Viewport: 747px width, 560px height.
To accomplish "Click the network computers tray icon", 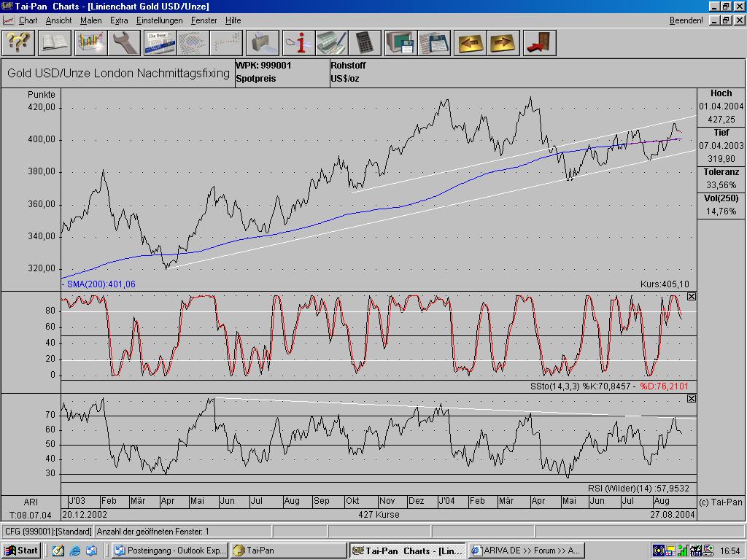I will click(x=708, y=551).
